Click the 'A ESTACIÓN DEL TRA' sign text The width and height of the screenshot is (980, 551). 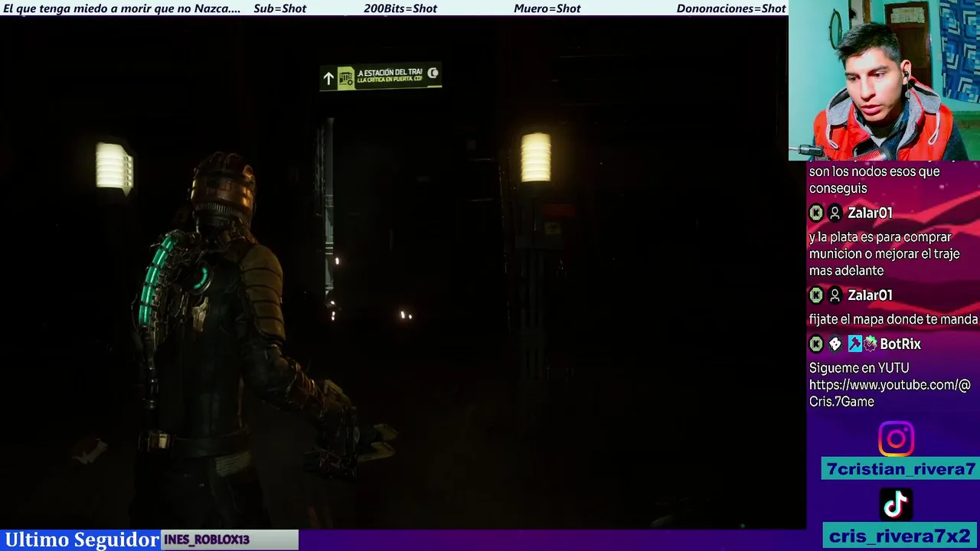click(390, 72)
